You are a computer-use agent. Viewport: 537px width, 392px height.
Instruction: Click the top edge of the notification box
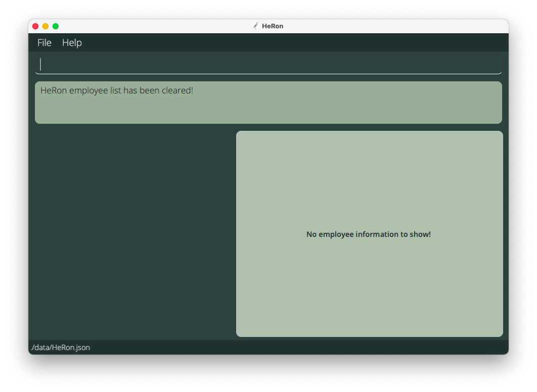pyautogui.click(x=268, y=81)
